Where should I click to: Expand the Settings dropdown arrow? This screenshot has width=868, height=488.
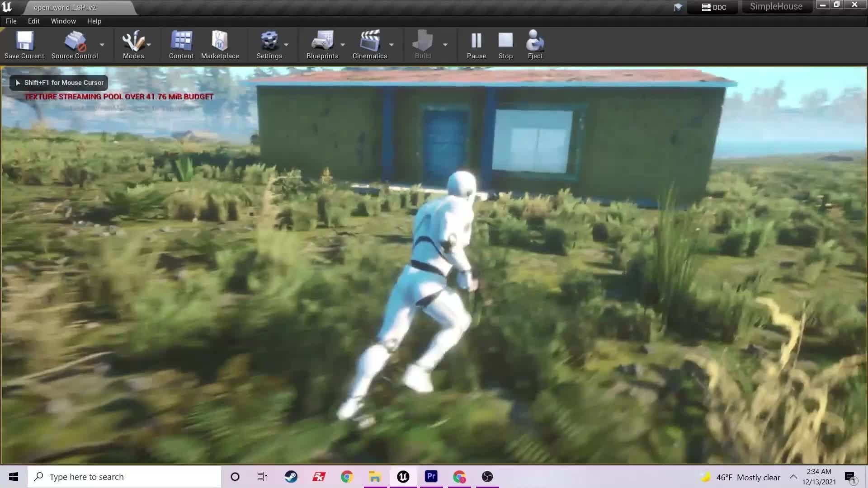click(286, 45)
